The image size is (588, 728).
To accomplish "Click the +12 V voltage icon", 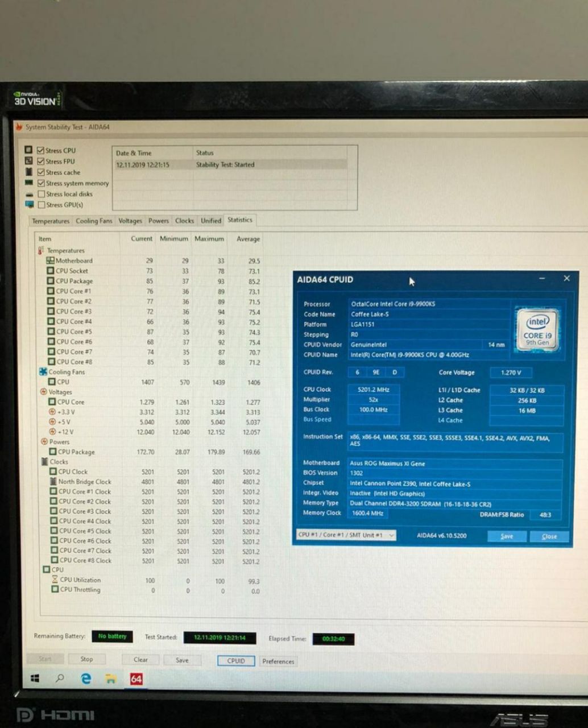I will point(52,432).
